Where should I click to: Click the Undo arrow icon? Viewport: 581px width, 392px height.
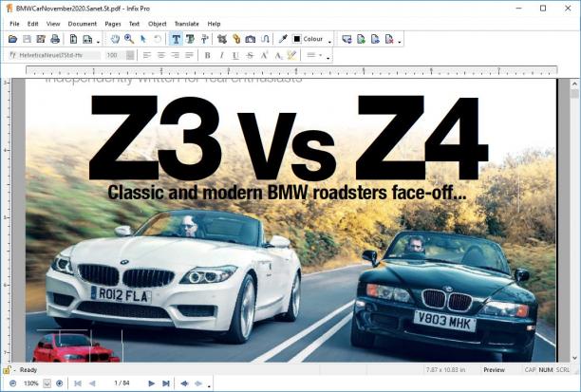coord(158,39)
